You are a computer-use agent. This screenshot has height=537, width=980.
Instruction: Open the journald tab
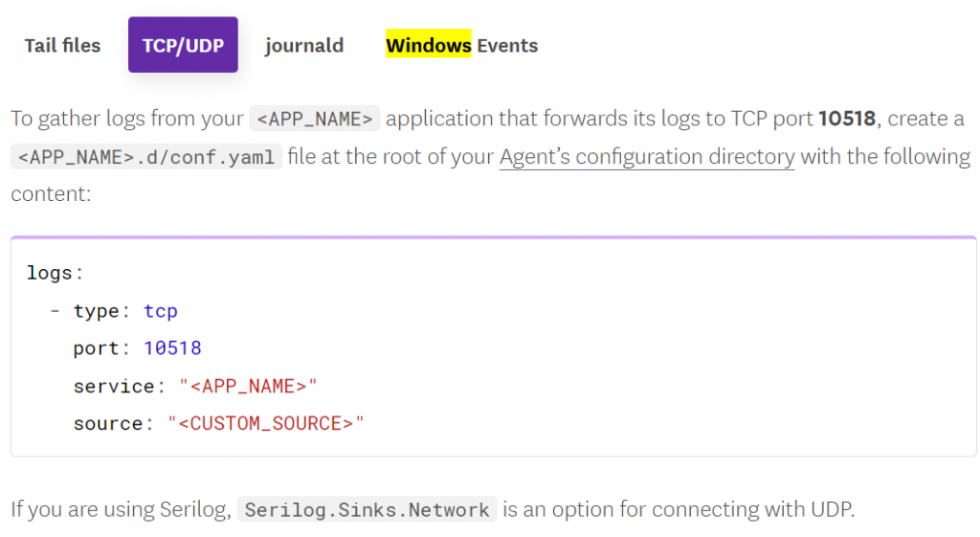point(304,45)
